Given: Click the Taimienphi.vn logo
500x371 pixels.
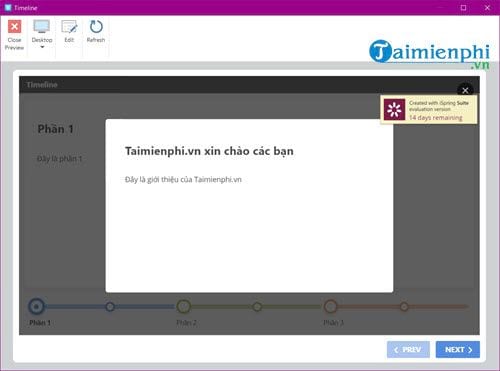Looking at the screenshot, I should click(x=429, y=54).
